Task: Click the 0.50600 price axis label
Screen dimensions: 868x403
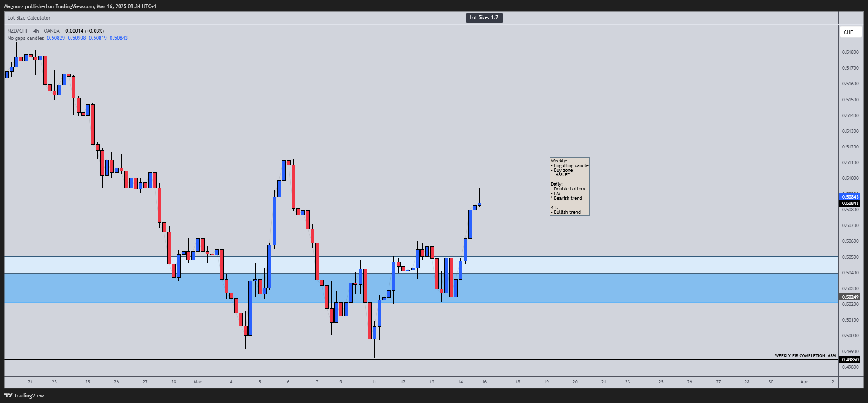Action: 850,241
